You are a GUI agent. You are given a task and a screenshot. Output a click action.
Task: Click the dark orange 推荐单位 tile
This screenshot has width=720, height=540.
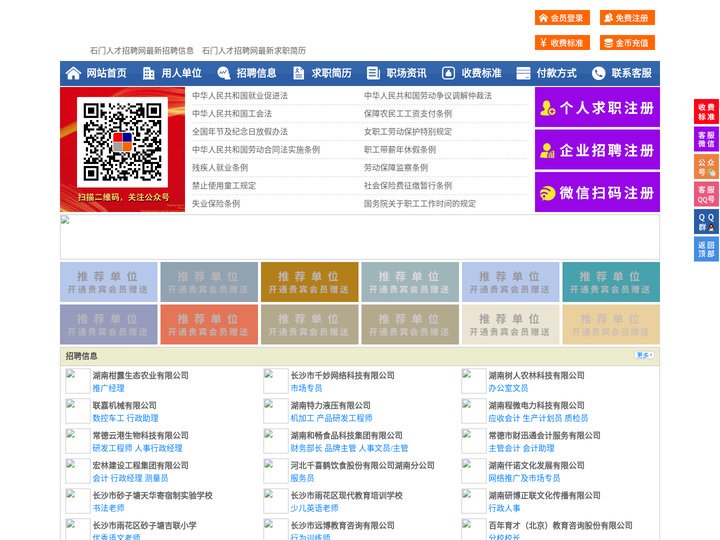tap(309, 282)
